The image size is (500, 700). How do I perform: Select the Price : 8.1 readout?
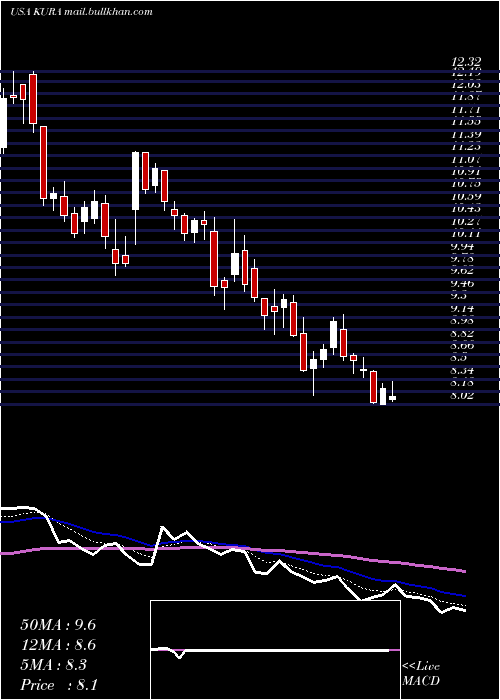pos(59,685)
